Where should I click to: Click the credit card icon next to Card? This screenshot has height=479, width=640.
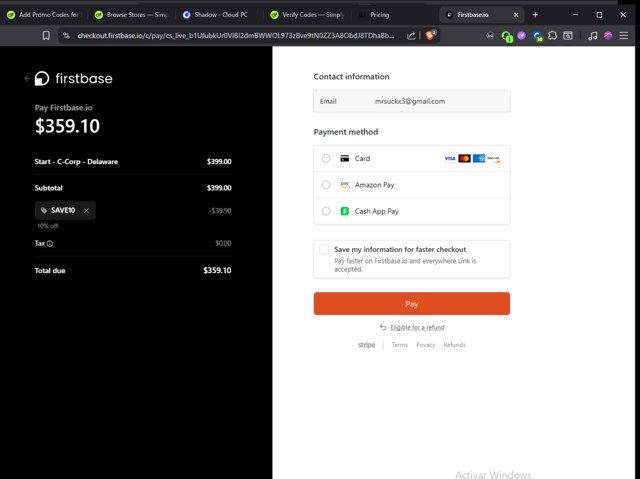[344, 158]
